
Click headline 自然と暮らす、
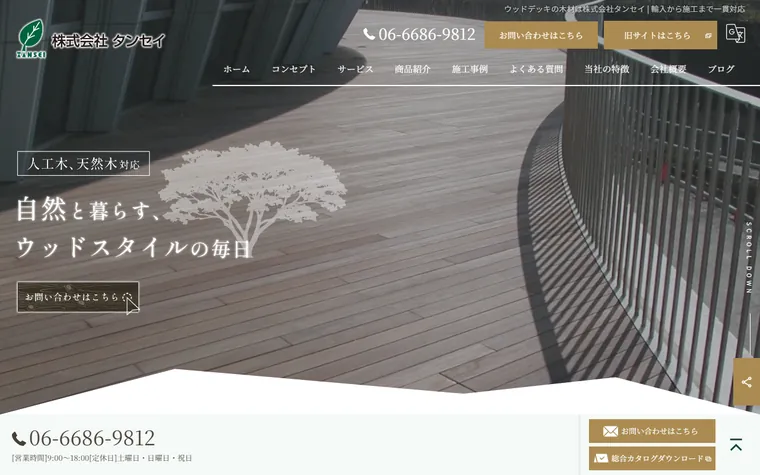tap(88, 209)
